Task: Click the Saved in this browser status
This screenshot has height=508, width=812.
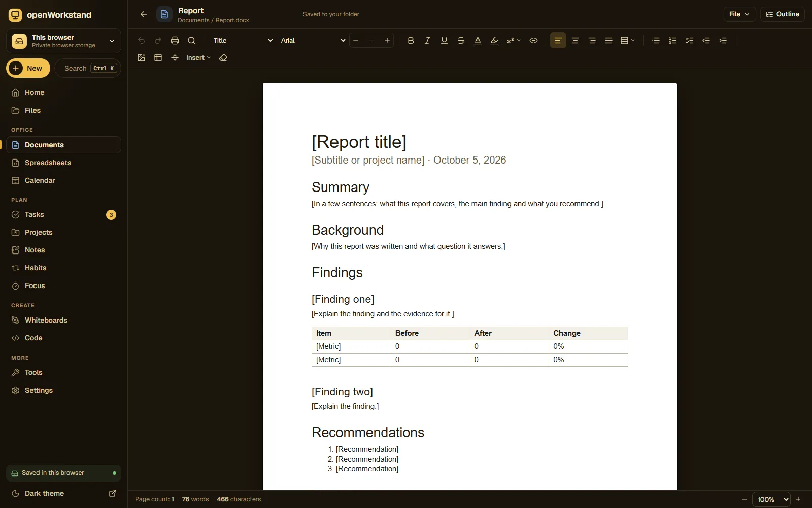Action: point(63,473)
